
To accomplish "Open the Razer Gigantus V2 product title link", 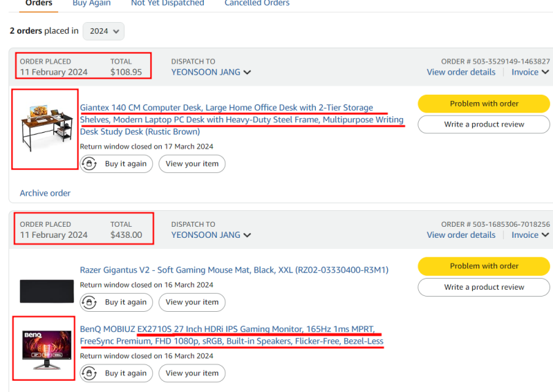I will point(234,270).
